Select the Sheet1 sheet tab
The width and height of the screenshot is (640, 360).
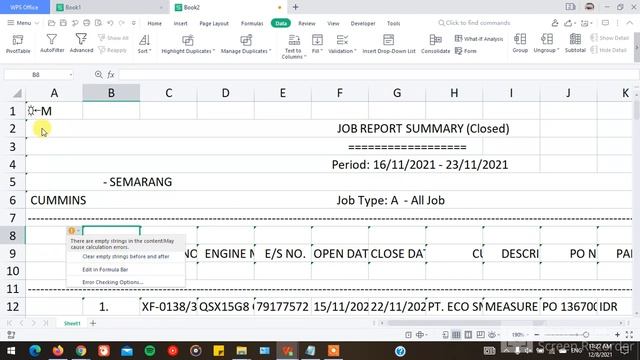(72, 323)
